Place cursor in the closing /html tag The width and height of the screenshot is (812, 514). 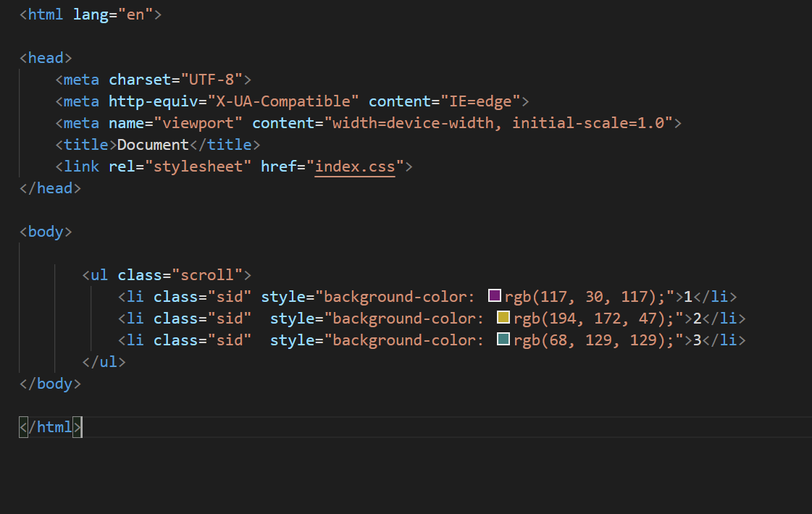pyautogui.click(x=50, y=427)
